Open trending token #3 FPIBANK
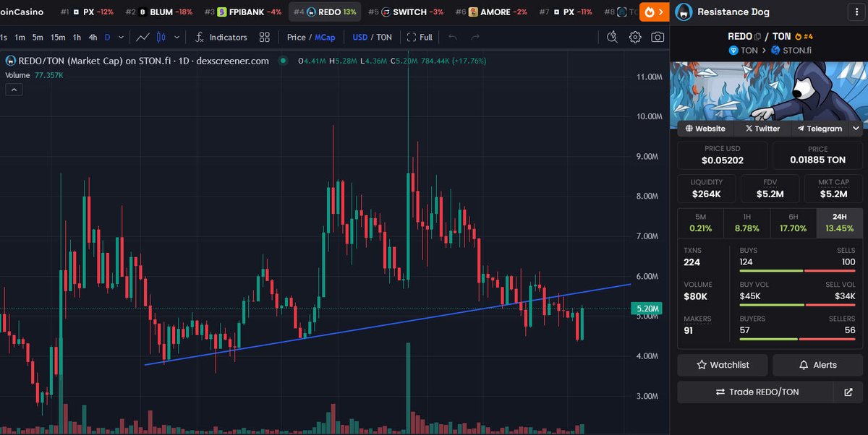868x435 pixels. 243,12
